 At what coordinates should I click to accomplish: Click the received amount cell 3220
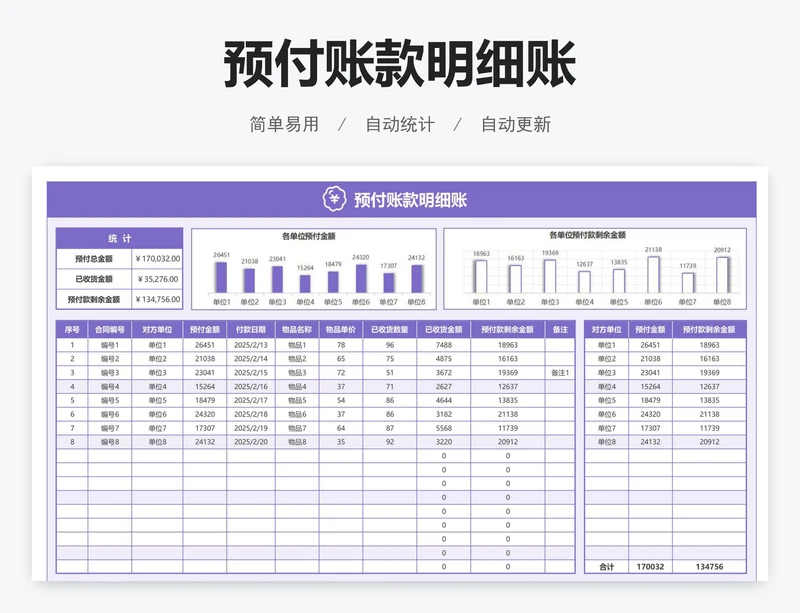(444, 442)
